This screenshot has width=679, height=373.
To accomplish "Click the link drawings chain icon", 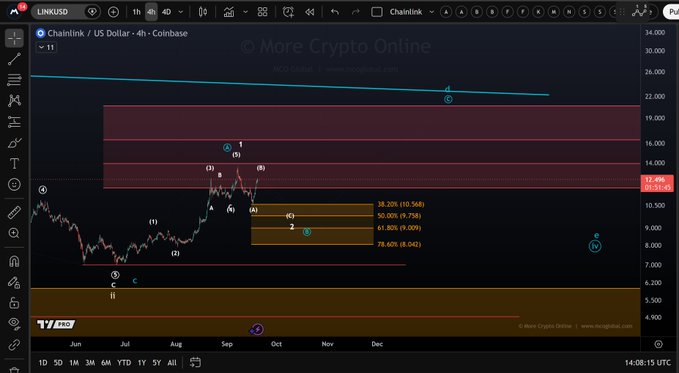I will point(14,345).
